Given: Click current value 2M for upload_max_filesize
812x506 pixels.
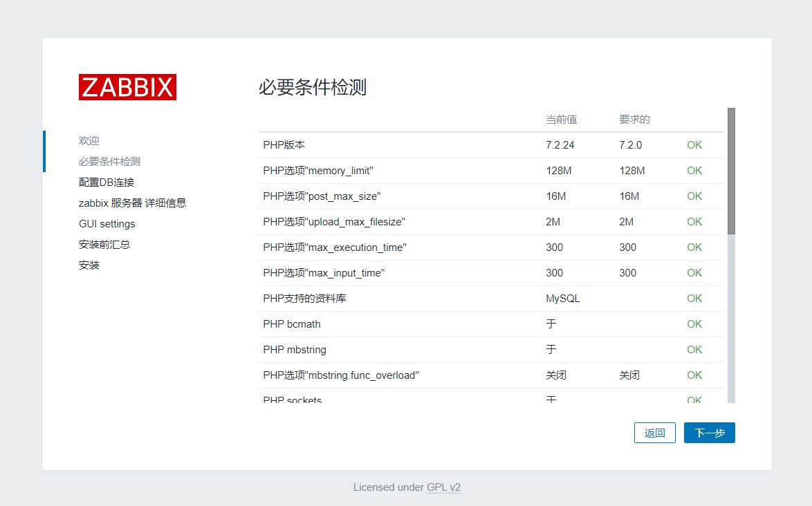Looking at the screenshot, I should coord(553,221).
